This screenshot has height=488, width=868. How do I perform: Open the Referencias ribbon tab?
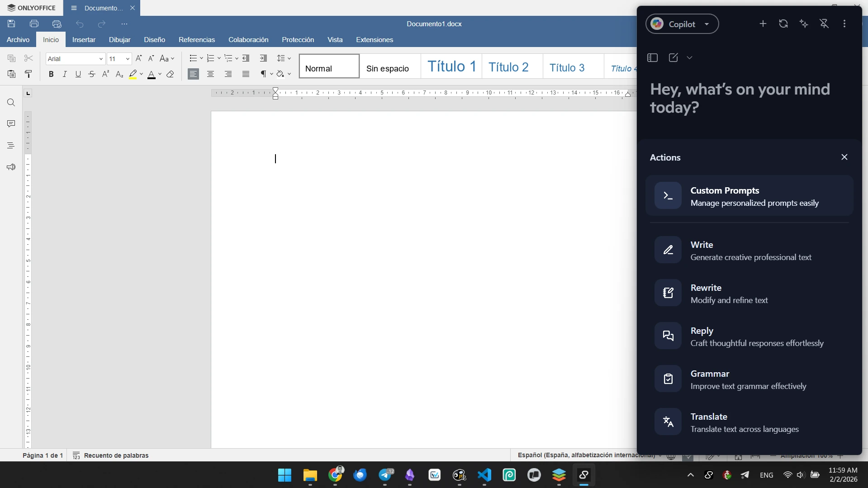click(x=196, y=40)
